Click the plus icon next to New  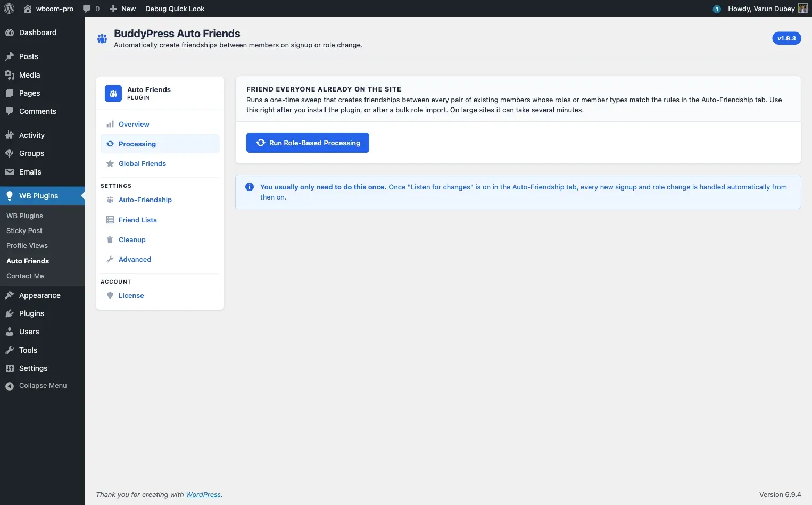(x=113, y=9)
